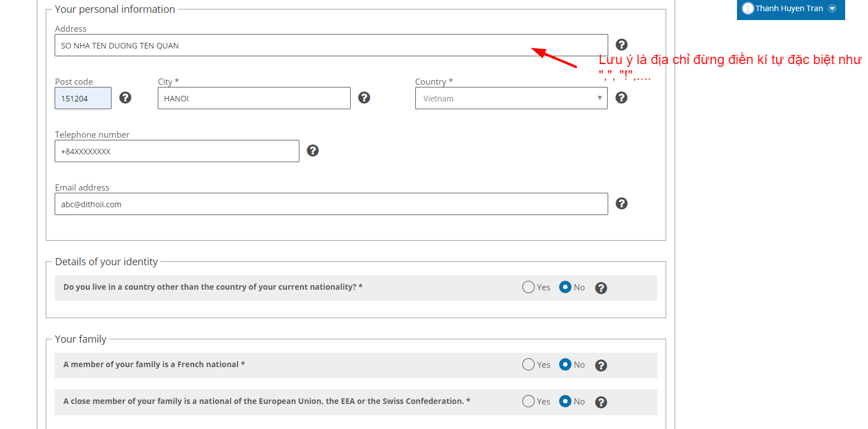Open help for living in another country question
Screen dimensions: 868x429
[x=601, y=288]
